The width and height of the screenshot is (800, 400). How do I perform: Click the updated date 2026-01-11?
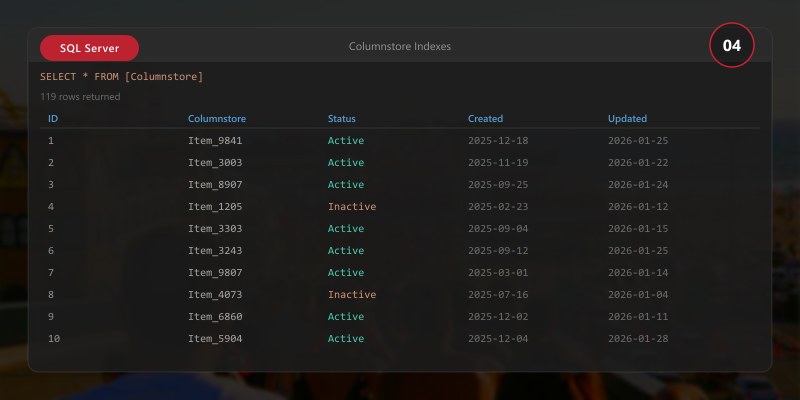click(x=638, y=316)
